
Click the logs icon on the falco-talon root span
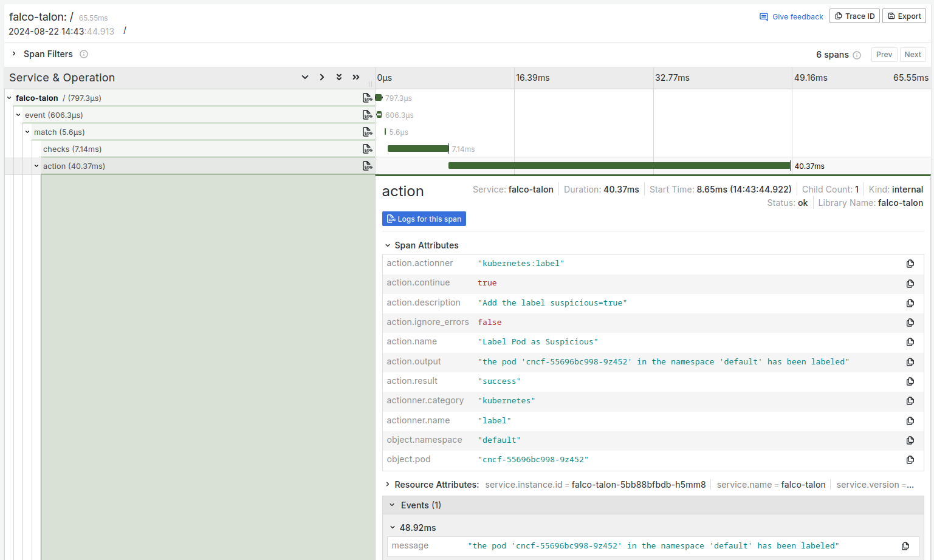point(368,97)
